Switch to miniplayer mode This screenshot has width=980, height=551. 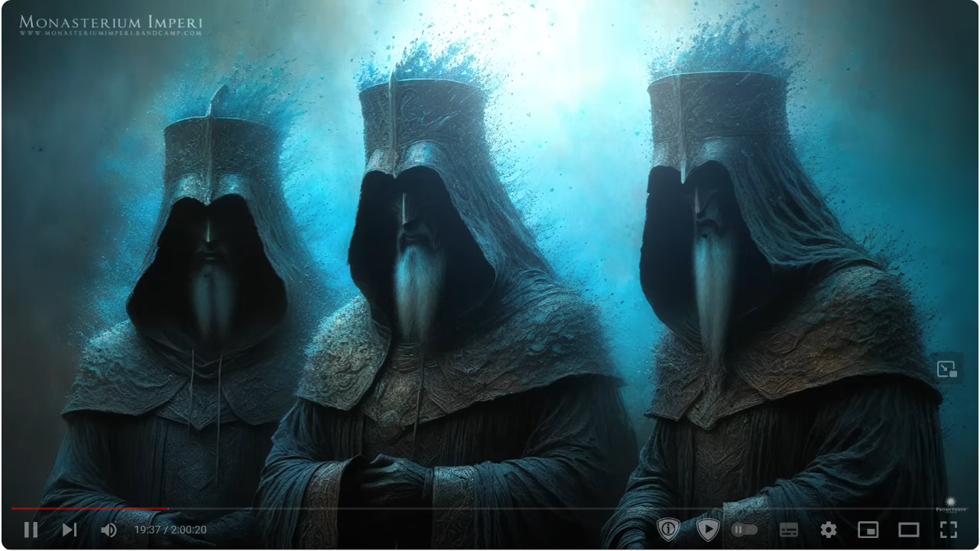coord(868,530)
